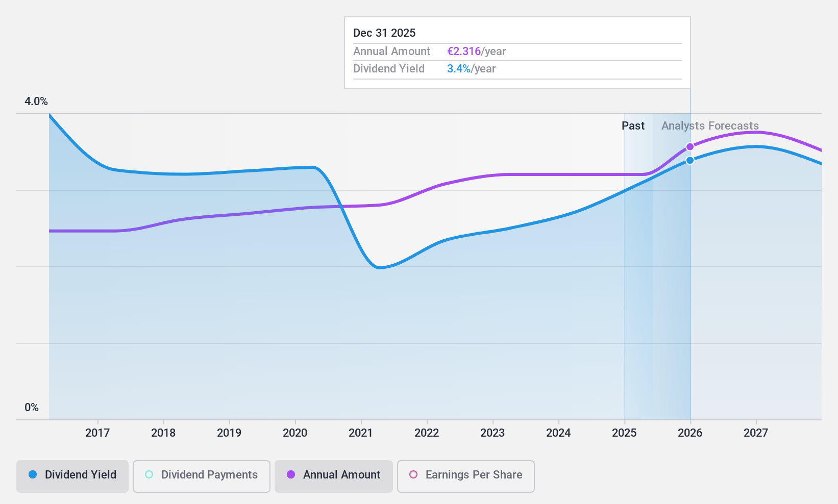The image size is (838, 504).
Task: Click the 2020 x-axis label
Action: (295, 433)
